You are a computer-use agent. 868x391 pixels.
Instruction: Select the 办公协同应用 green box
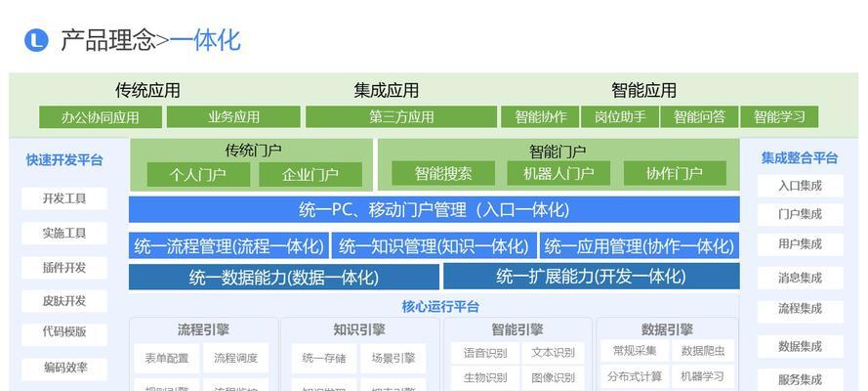(101, 117)
